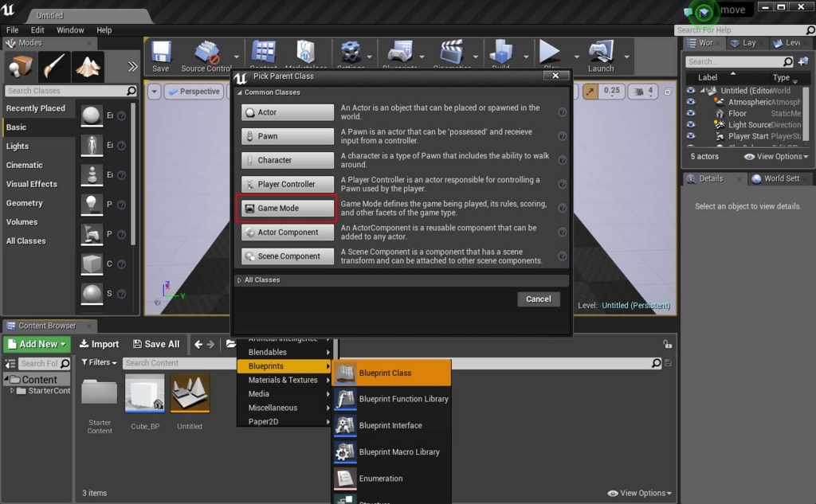
Task: Click the camera speed 4 button
Action: point(644,92)
